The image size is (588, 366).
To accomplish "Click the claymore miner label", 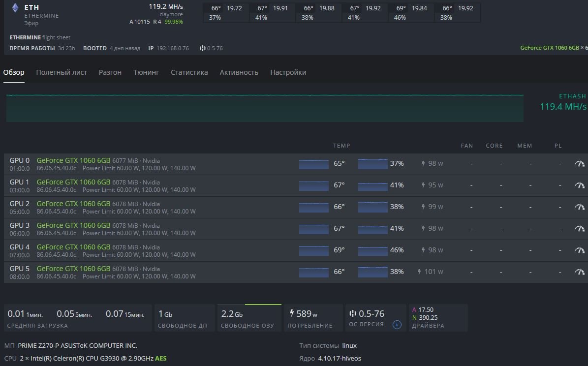I will tap(171, 15).
